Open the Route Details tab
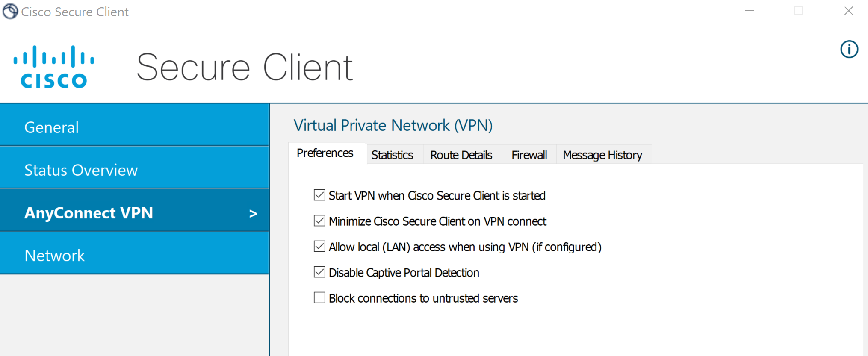This screenshot has width=868, height=356. (461, 155)
